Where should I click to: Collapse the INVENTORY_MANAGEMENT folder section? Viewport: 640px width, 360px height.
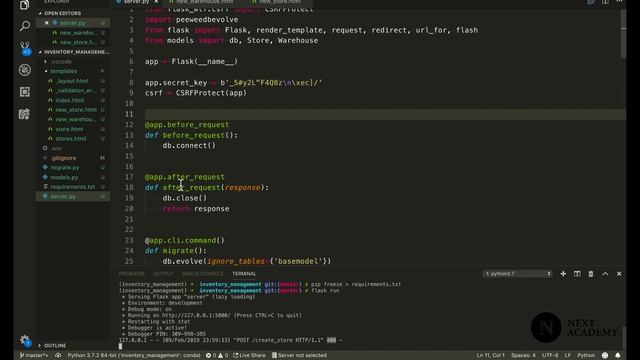point(73,52)
